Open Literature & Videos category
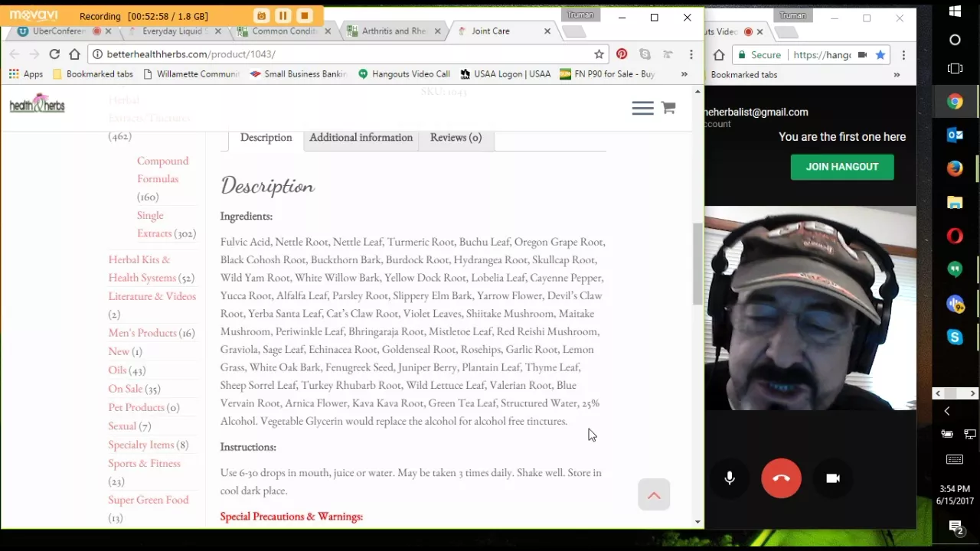 [152, 296]
